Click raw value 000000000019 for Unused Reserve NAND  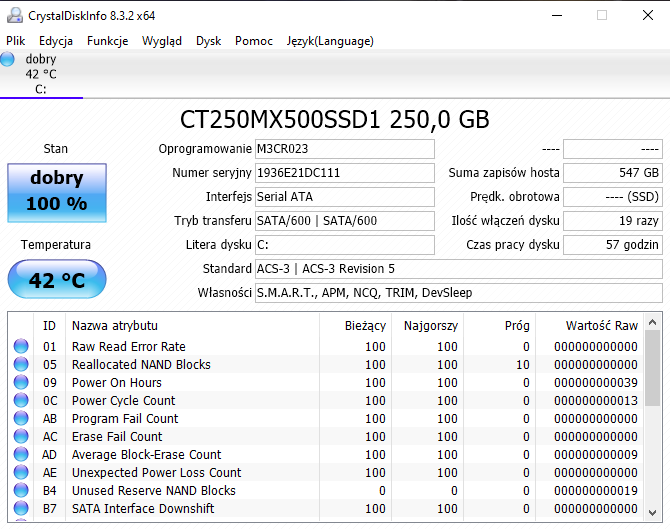point(596,490)
